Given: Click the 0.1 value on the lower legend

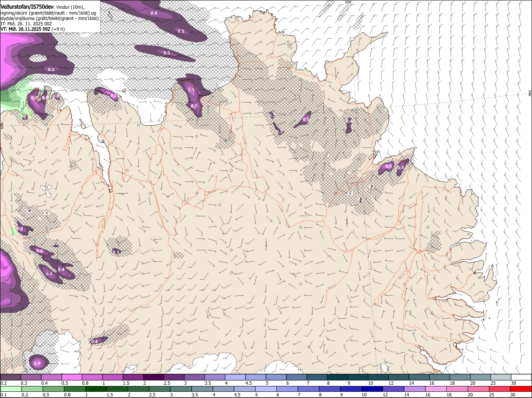Looking at the screenshot, I should [x=3, y=395].
